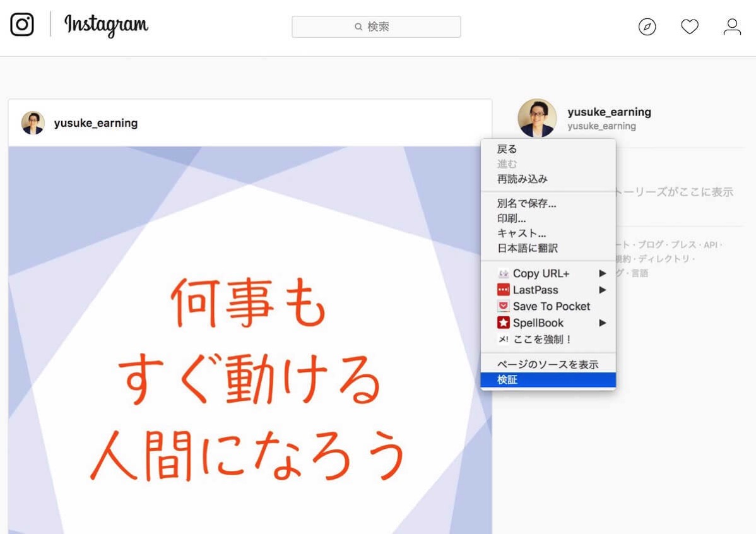756x534 pixels.
Task: Select 別名で保存... from context menu
Action: pos(548,204)
